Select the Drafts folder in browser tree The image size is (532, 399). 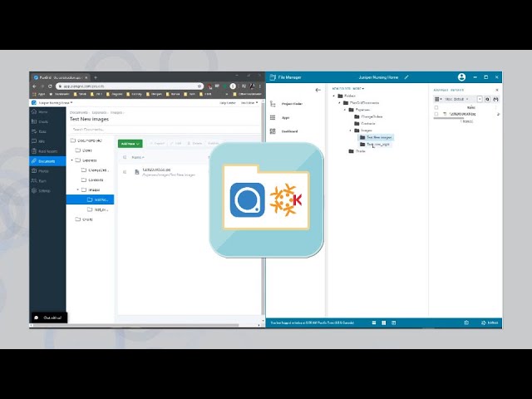(84, 219)
